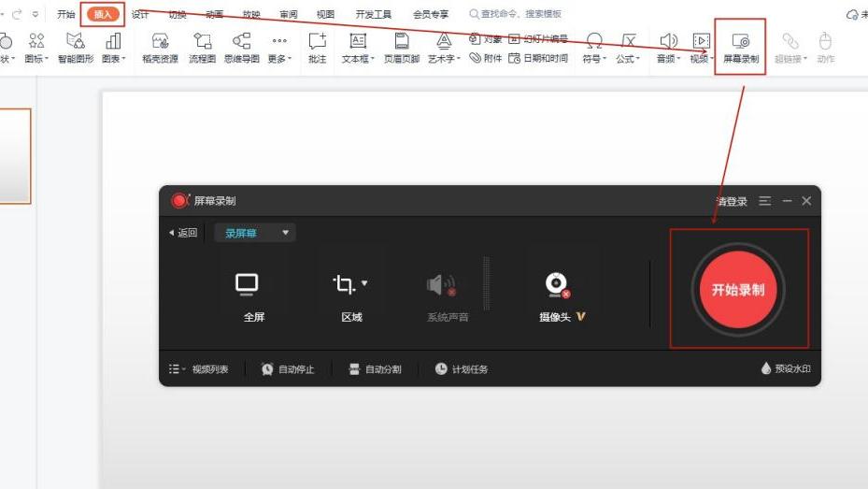Open the 插入 (Insert) ribbon tab
This screenshot has height=489, width=868.
[103, 14]
